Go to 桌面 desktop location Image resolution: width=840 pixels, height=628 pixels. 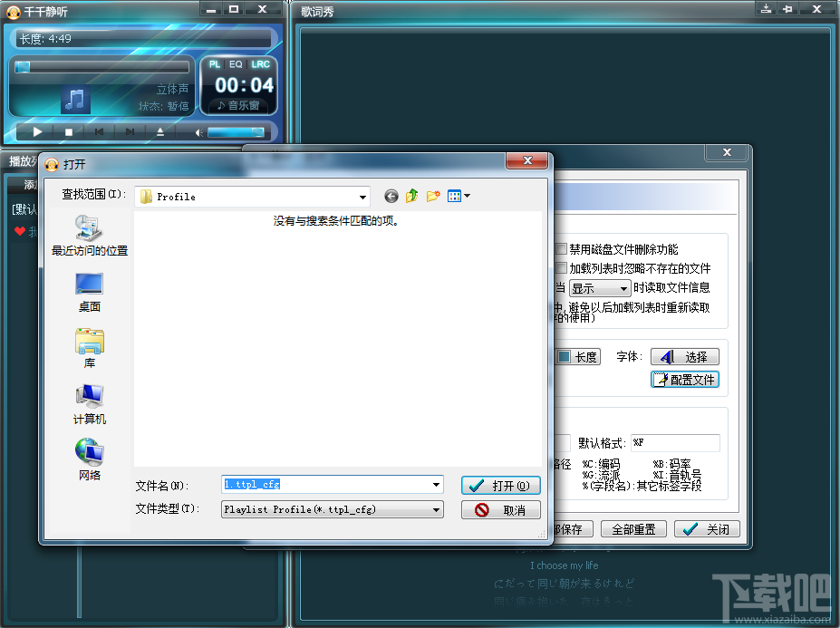(x=90, y=293)
